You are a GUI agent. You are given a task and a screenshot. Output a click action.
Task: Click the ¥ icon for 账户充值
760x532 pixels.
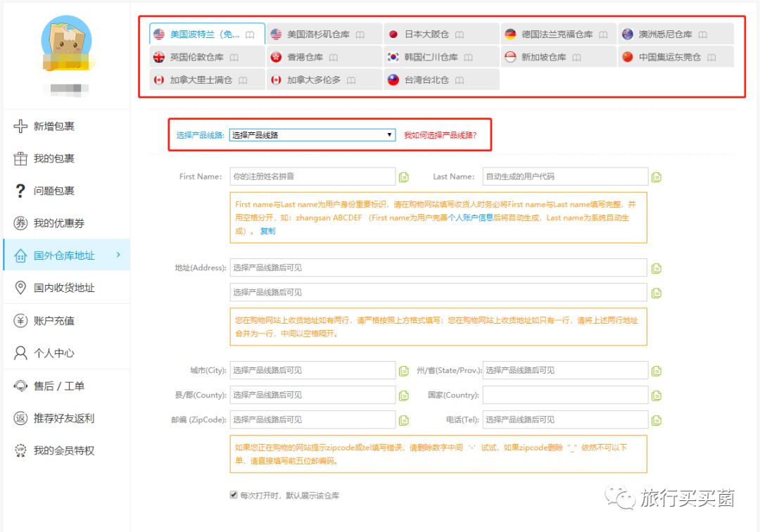tap(19, 320)
